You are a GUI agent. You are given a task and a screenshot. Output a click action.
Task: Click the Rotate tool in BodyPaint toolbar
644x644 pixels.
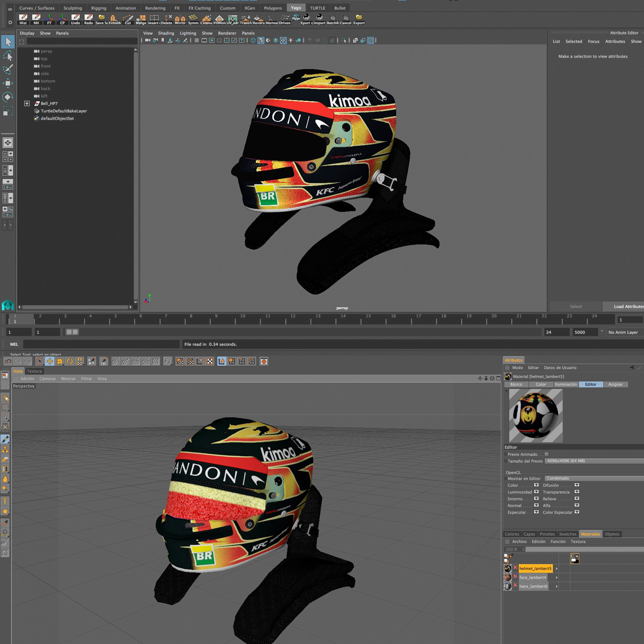click(x=70, y=361)
